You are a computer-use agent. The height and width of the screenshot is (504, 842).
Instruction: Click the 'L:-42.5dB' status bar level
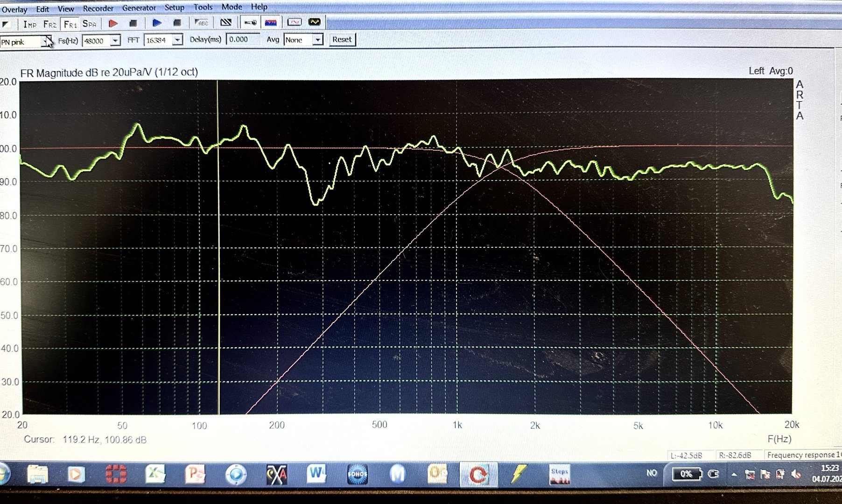(x=686, y=455)
